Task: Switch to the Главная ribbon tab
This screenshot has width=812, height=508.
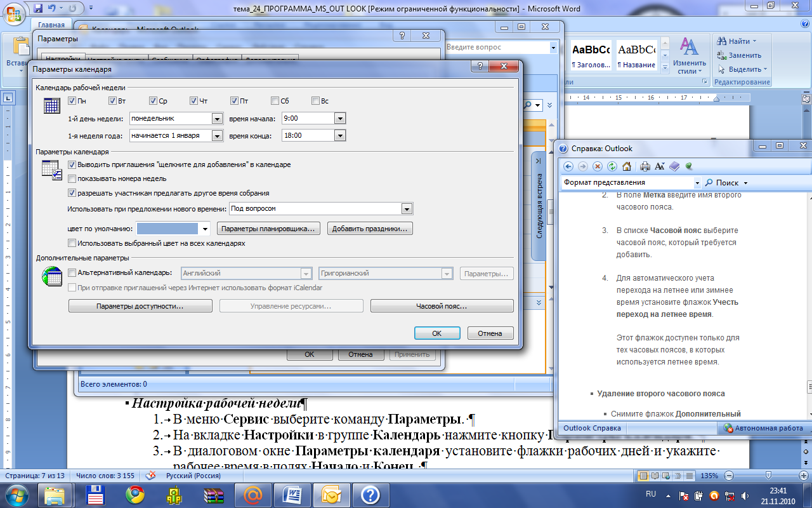Action: click(51, 25)
